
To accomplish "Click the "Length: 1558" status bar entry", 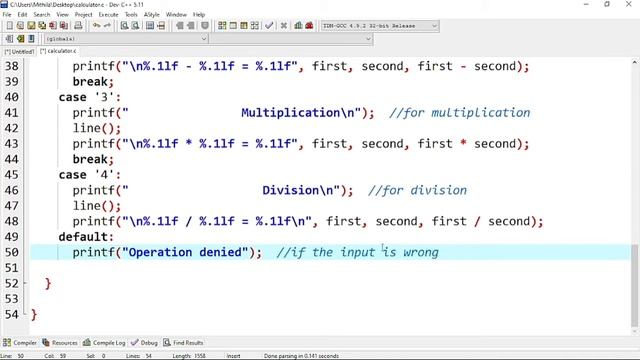I will click(x=189, y=356).
